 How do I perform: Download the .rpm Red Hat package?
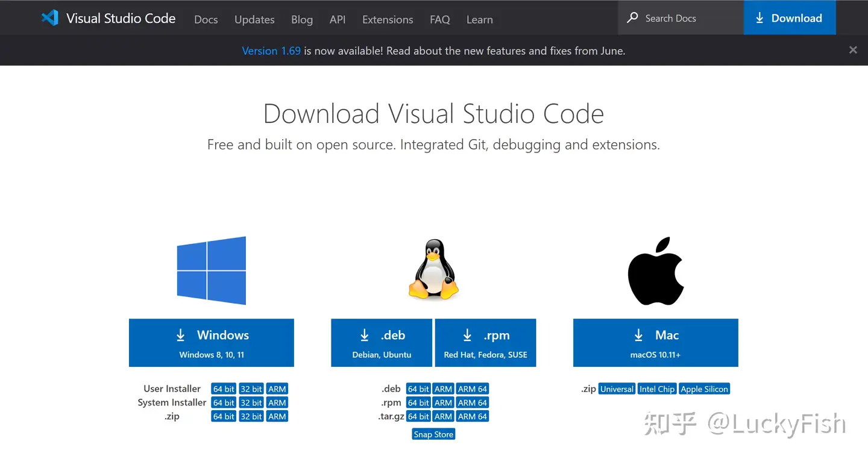(x=485, y=343)
